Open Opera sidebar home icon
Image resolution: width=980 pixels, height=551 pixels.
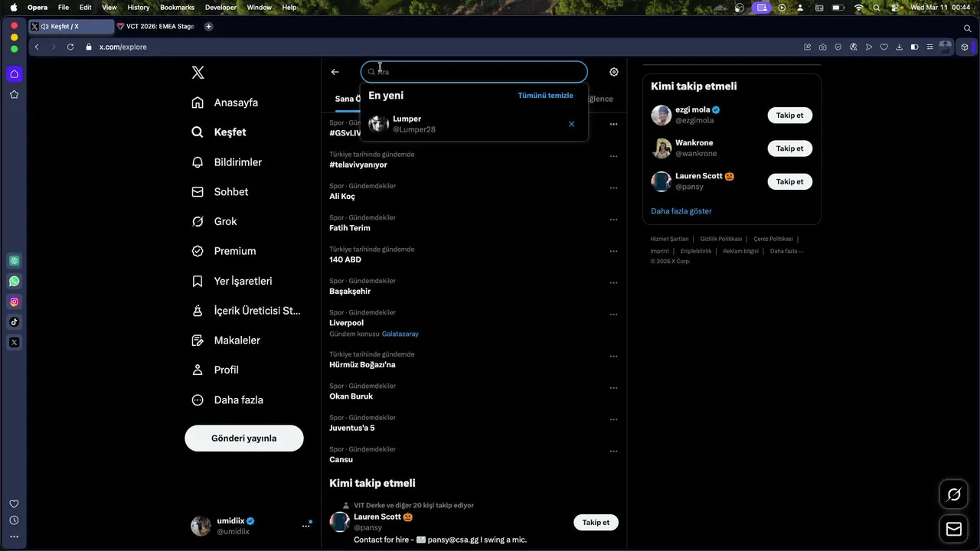point(14,74)
